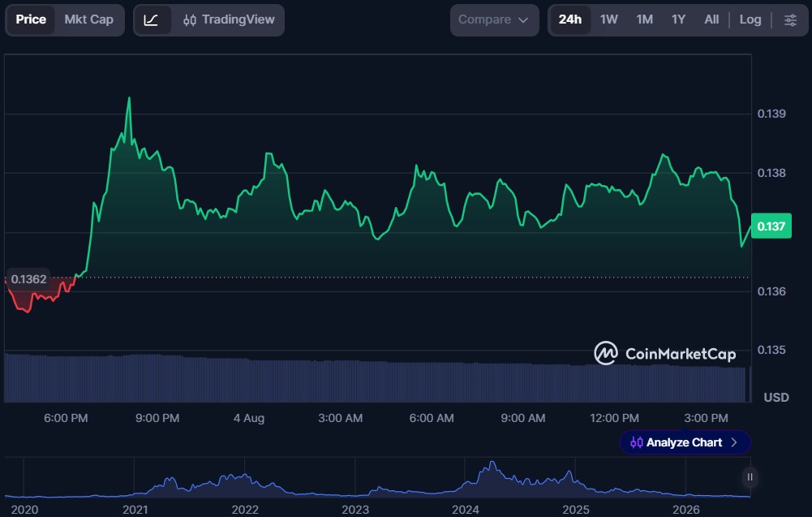
Task: Click the Compare dropdown chevron
Action: (523, 20)
